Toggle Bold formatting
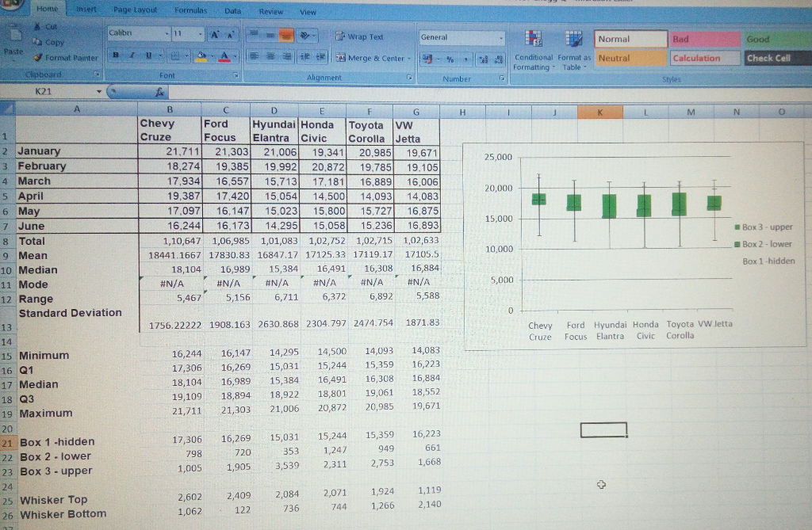This screenshot has height=530, width=812. click(x=116, y=55)
